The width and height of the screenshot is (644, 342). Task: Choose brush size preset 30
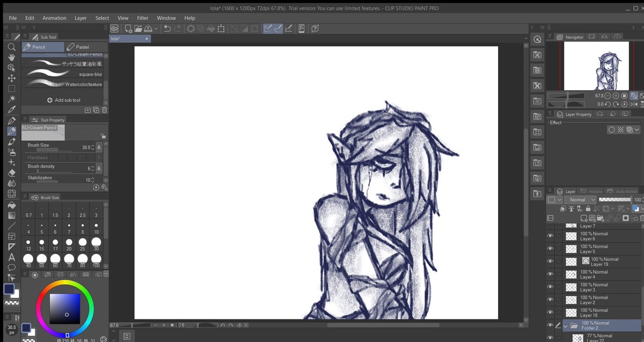tap(96, 244)
